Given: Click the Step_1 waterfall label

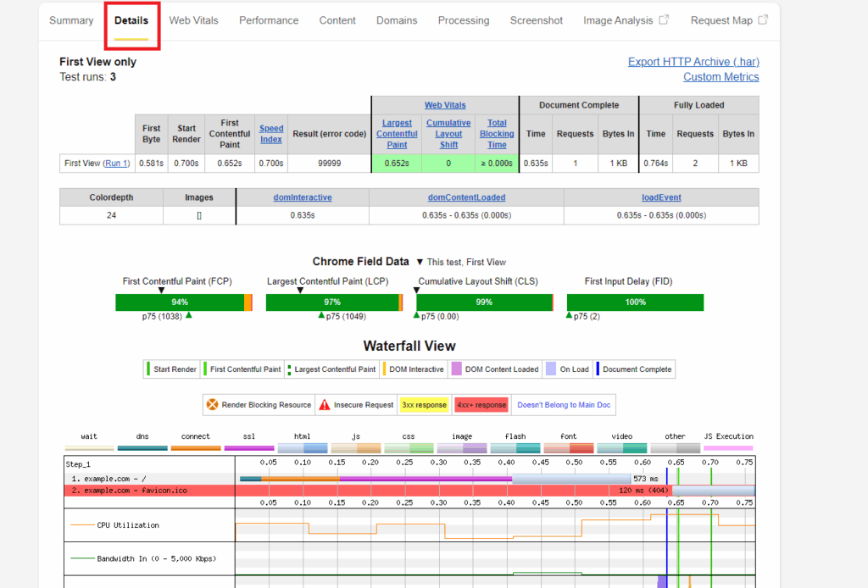Looking at the screenshot, I should click(78, 464).
